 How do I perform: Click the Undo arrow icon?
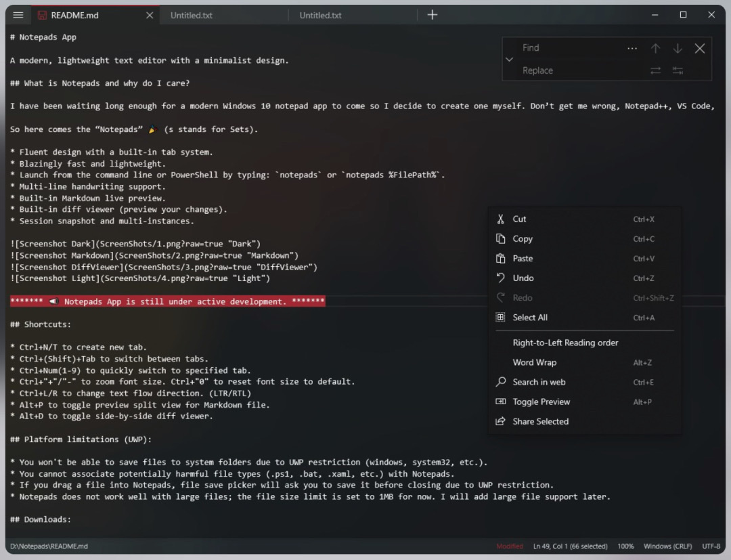pyautogui.click(x=500, y=278)
